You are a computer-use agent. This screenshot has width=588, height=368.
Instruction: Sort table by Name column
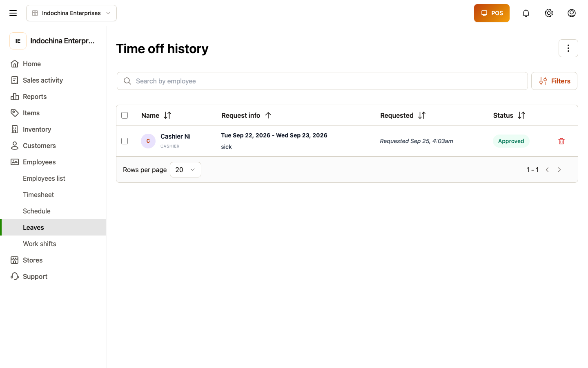[x=167, y=115]
